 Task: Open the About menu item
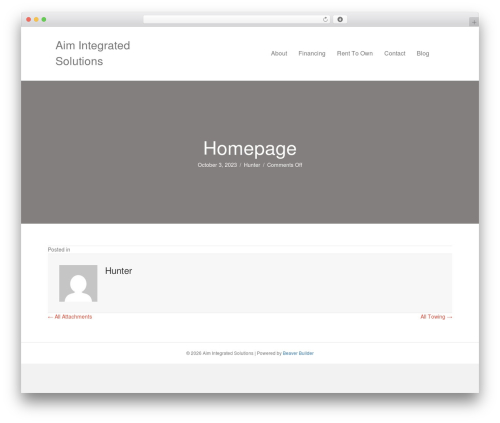279,53
